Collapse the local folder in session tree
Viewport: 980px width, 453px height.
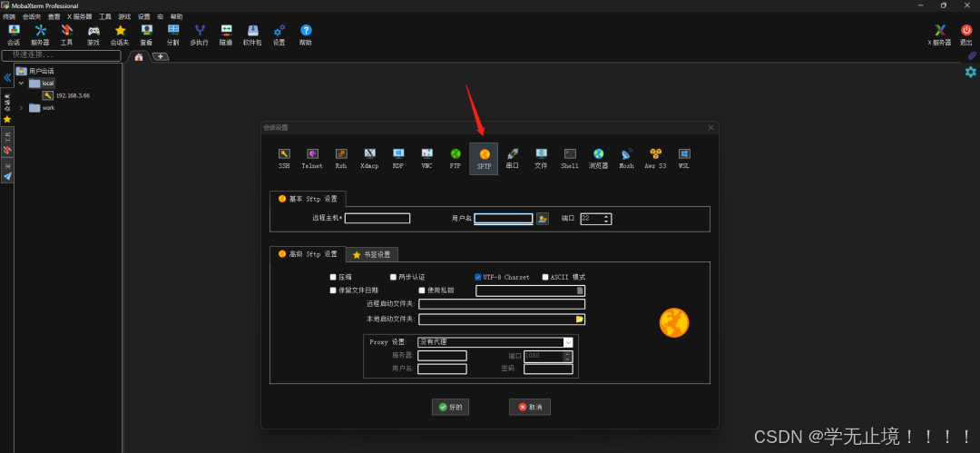(x=21, y=83)
